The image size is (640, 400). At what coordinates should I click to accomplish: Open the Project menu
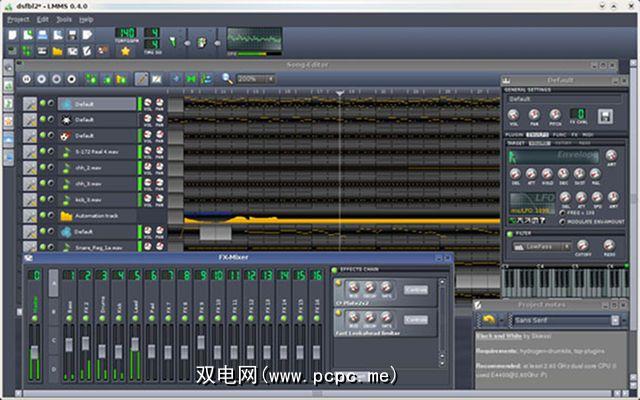(19, 19)
